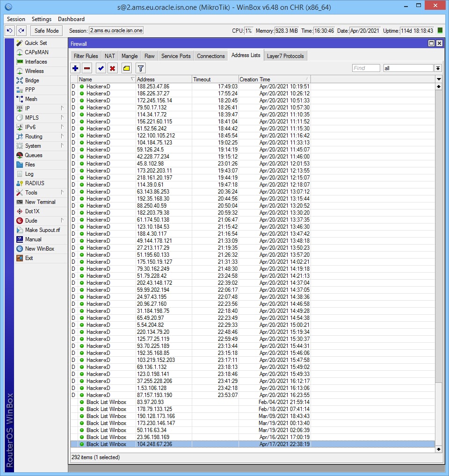Click the Session address field
Image resolution: width=449 pixels, height=476 pixels.
coord(116,31)
